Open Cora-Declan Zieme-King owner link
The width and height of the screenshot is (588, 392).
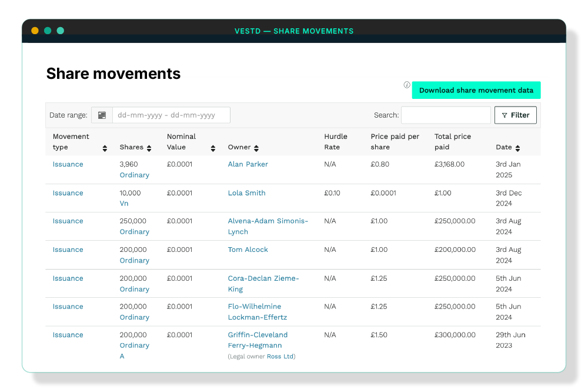pos(263,284)
